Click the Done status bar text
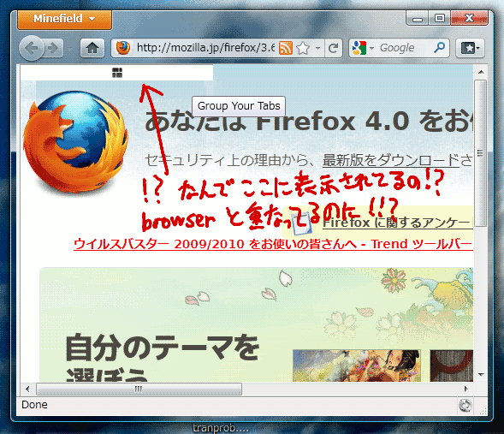Screen dimensions: 504x434 (x=34, y=404)
